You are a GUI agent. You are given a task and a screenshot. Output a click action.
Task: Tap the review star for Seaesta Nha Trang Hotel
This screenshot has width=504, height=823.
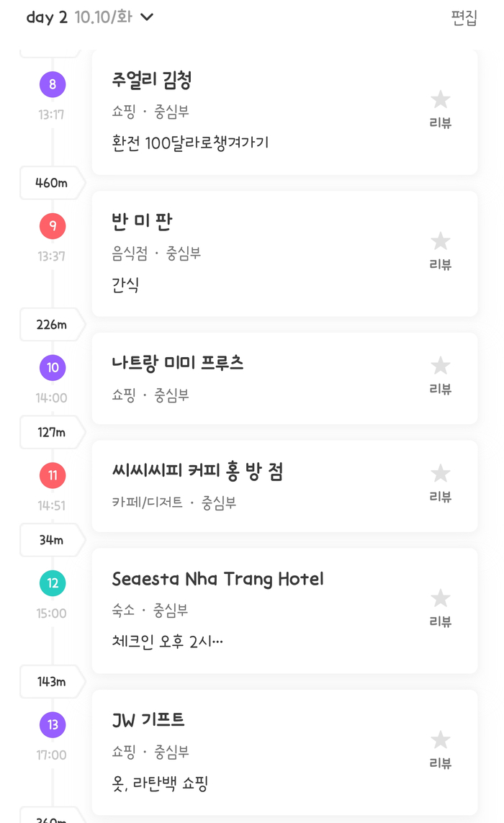(440, 599)
